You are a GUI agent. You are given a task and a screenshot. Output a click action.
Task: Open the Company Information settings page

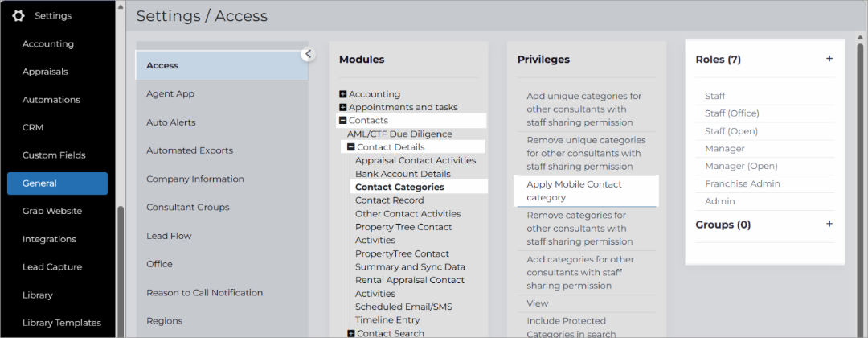pos(195,179)
